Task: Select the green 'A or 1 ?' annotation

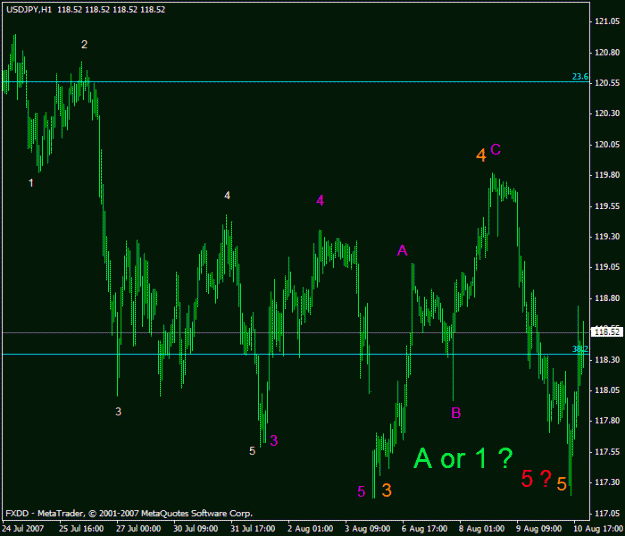Action: (463, 459)
